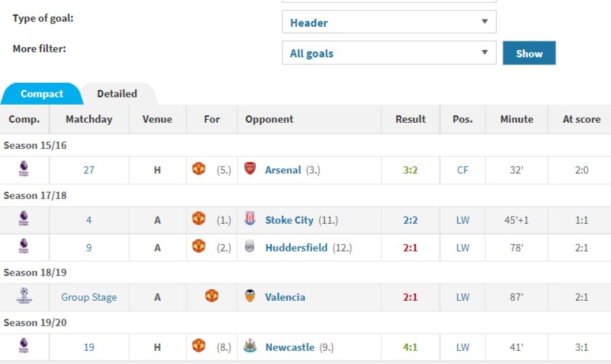Screen dimensions: 611x364
Task: Open the More filter All goals dropdown
Action: coord(389,53)
